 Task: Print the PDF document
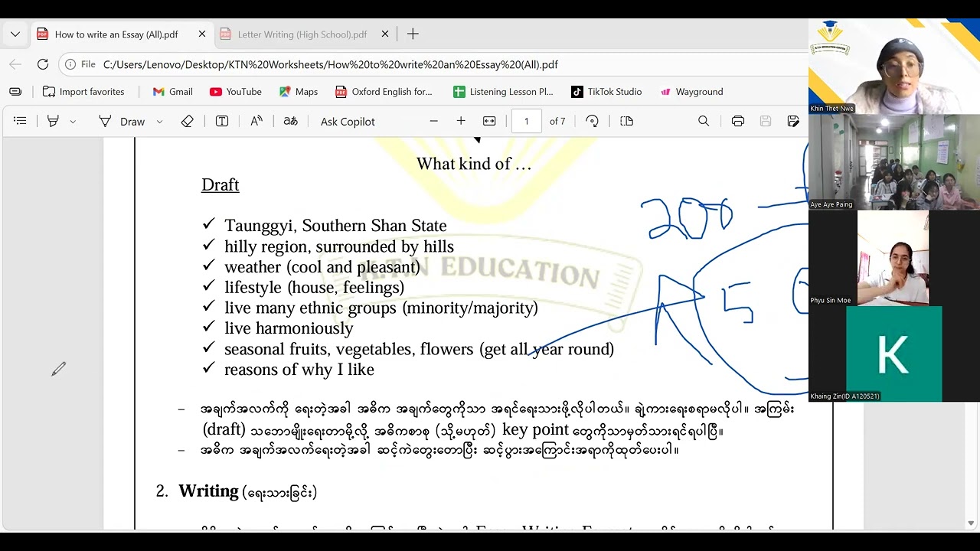[738, 121]
